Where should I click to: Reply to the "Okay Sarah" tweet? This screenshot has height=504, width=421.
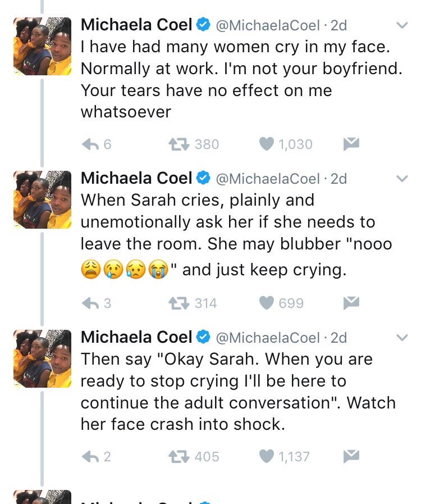tap(90, 457)
